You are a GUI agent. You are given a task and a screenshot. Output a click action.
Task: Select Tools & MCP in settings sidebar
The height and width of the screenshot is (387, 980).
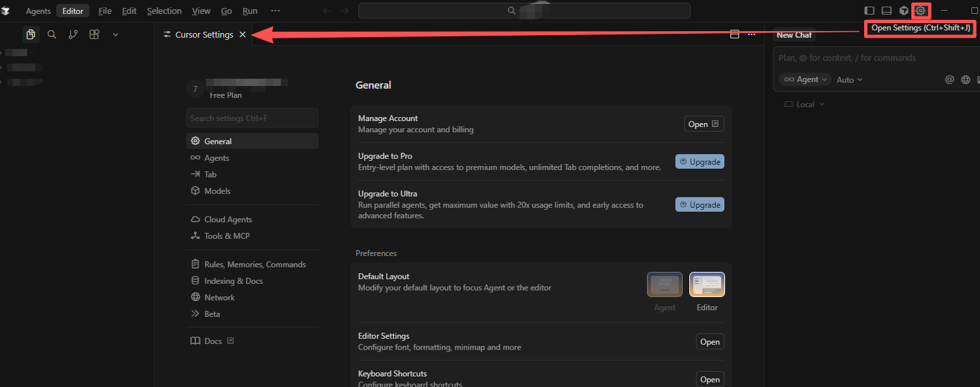pos(252,236)
